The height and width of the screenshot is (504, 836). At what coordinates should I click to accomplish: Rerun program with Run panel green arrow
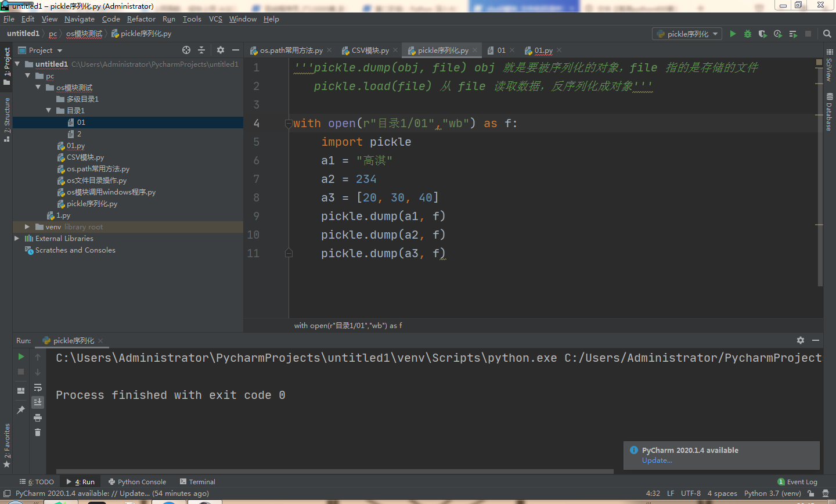[21, 357]
